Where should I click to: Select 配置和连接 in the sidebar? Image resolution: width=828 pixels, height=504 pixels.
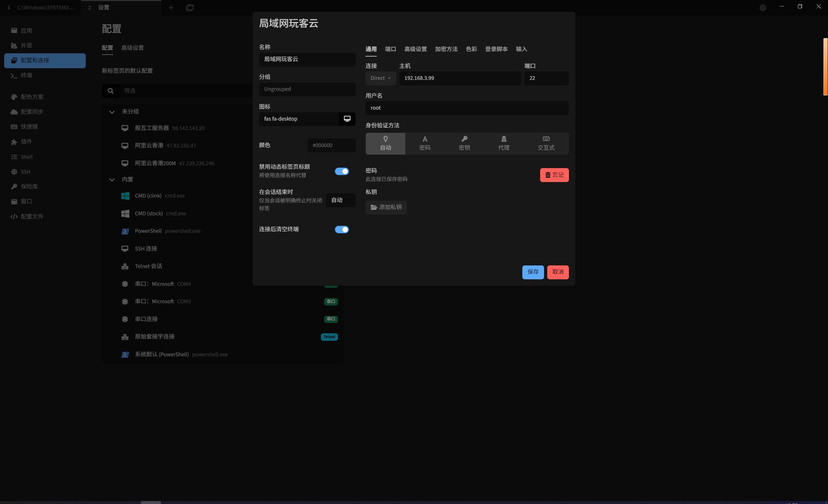pyautogui.click(x=45, y=60)
